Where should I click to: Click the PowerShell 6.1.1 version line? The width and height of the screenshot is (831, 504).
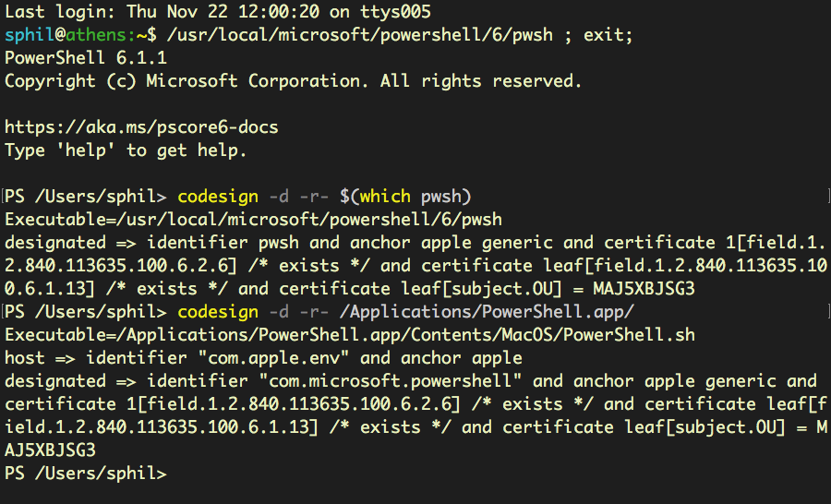pyautogui.click(x=86, y=58)
